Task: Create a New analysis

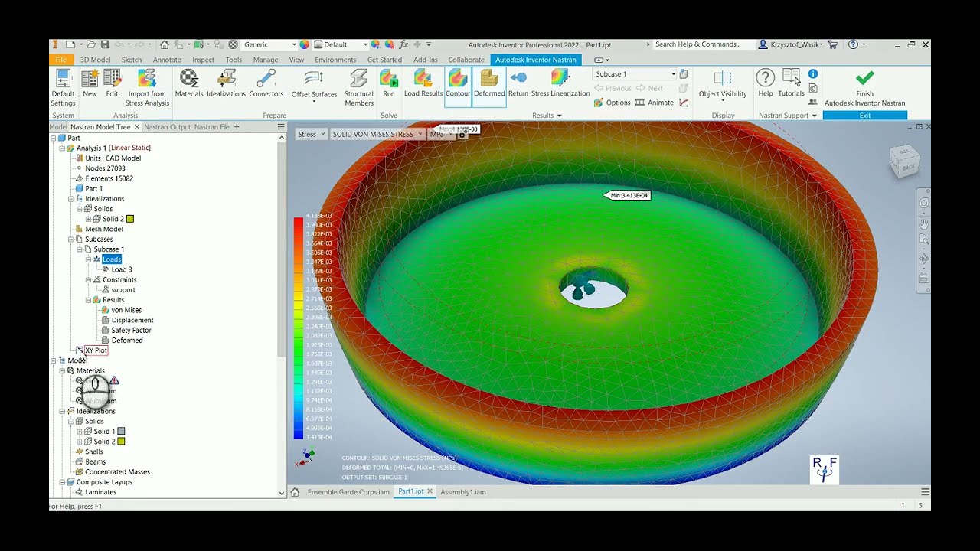Action: tap(90, 84)
